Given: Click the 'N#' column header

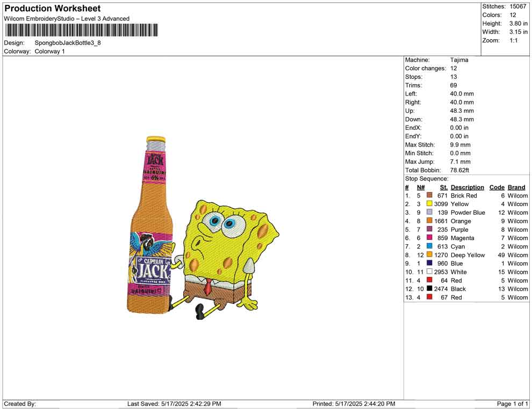Looking at the screenshot, I should pyautogui.click(x=421, y=187).
